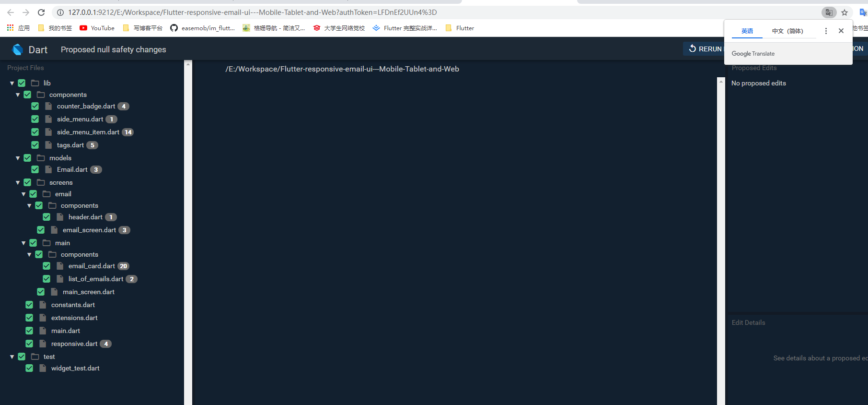Click the lib folder icon
This screenshot has height=405, width=868.
coord(35,83)
